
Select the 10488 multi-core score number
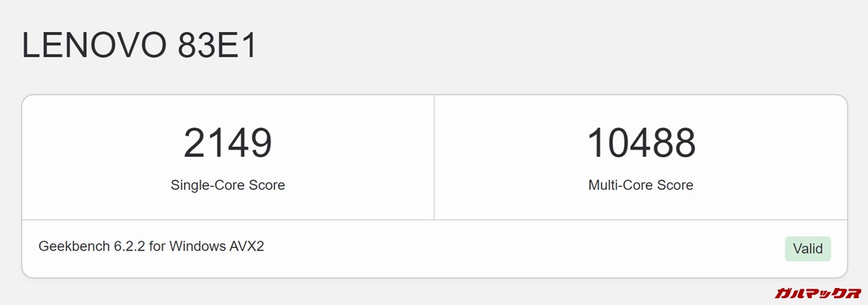641,144
